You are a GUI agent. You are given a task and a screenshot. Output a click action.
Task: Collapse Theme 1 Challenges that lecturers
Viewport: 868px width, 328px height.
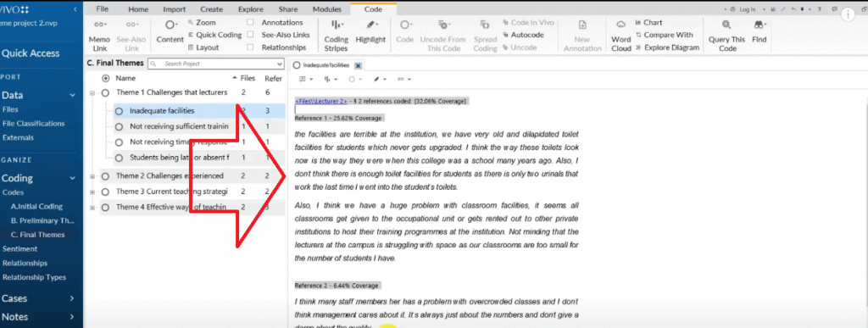(92, 93)
